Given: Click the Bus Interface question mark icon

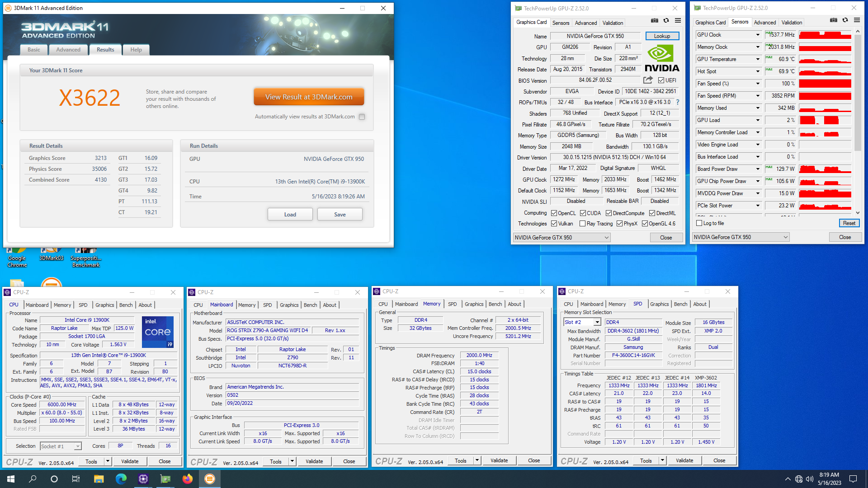Looking at the screenshot, I should tap(677, 102).
